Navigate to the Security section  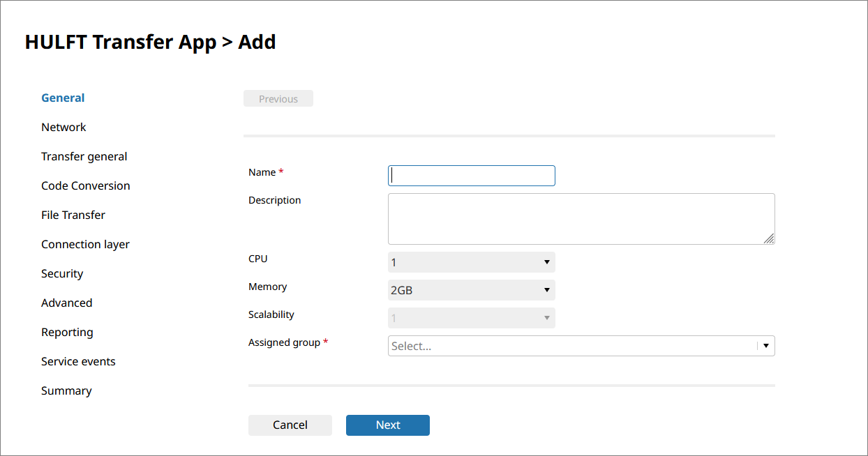click(62, 274)
